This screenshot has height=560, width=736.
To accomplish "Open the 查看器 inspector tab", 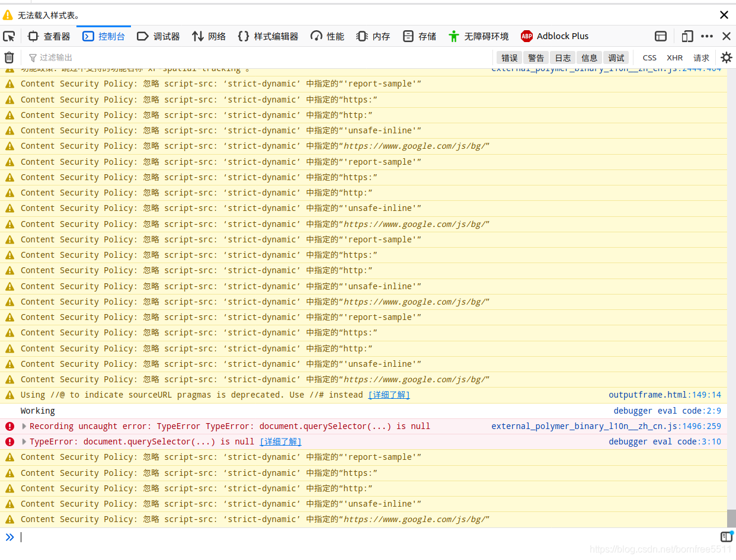I will tap(50, 36).
